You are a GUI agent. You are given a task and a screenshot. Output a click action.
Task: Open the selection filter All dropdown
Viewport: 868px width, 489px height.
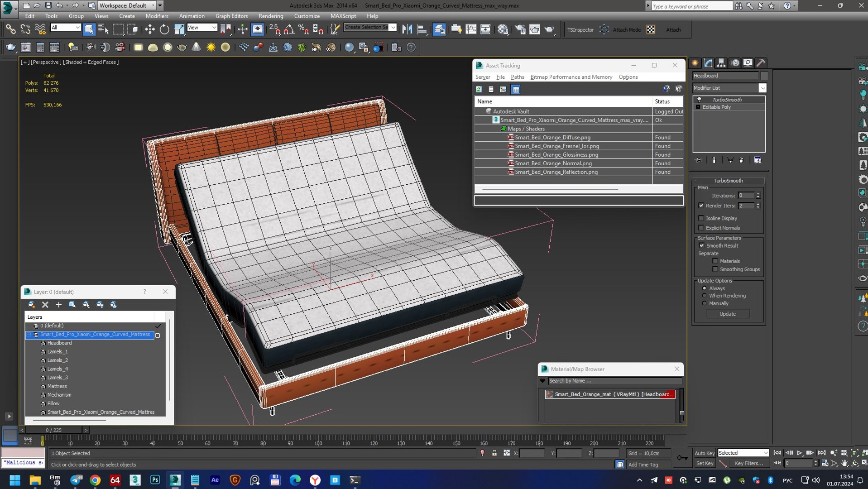point(66,28)
